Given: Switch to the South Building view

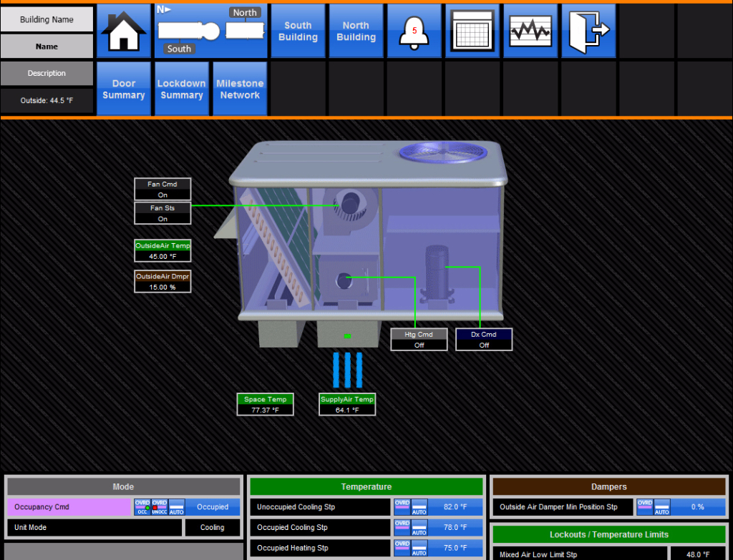Looking at the screenshot, I should point(298,30).
